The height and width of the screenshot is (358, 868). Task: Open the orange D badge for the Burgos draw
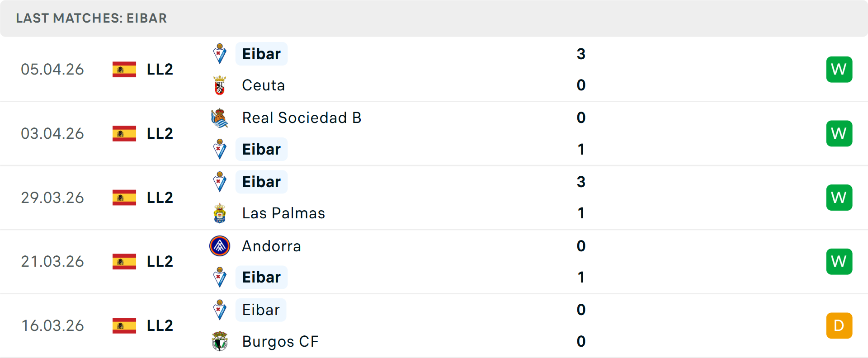click(839, 325)
